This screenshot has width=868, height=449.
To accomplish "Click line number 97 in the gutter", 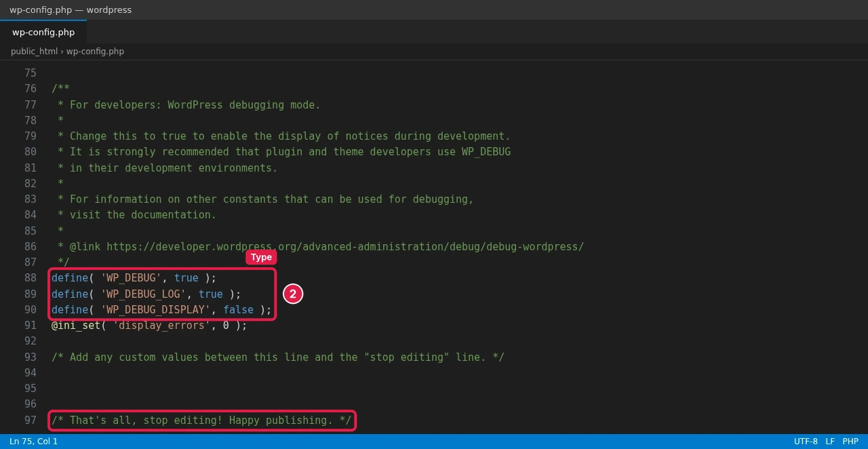I will [x=31, y=421].
